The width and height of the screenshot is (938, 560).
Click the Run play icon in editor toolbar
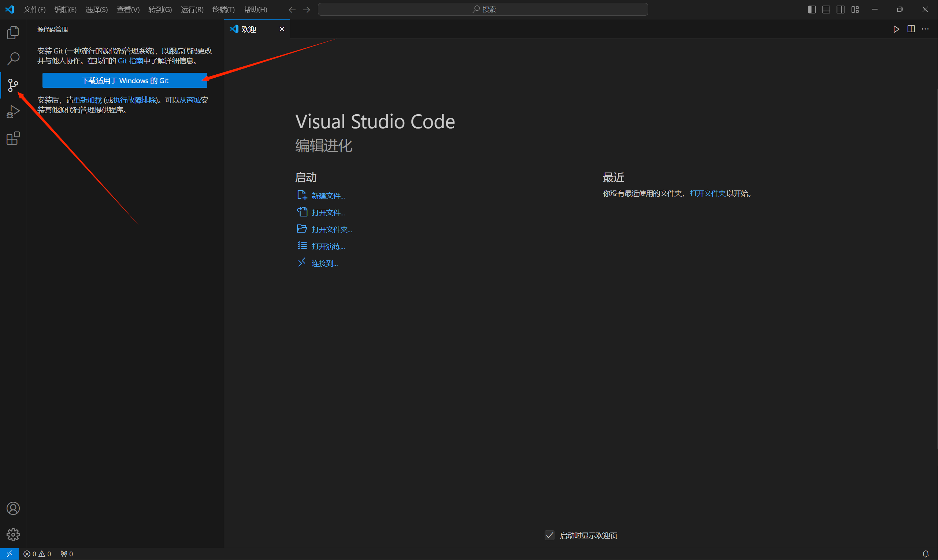coord(896,29)
